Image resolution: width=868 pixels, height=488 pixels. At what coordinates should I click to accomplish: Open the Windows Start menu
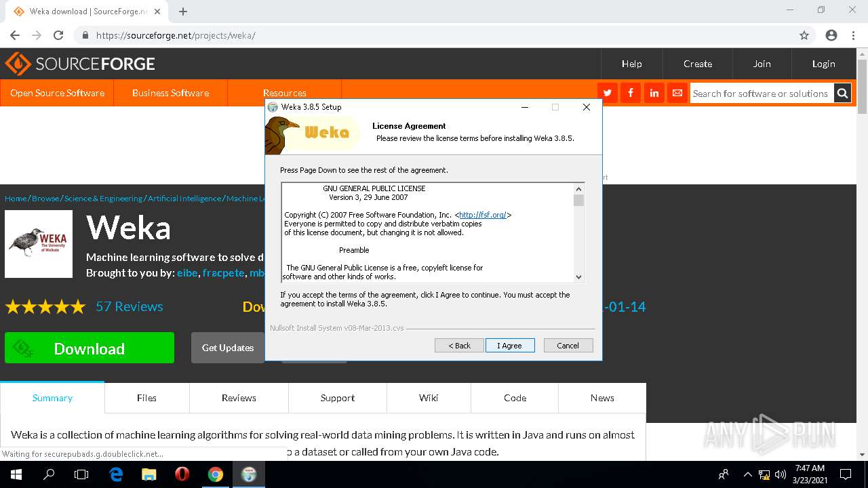(x=16, y=474)
